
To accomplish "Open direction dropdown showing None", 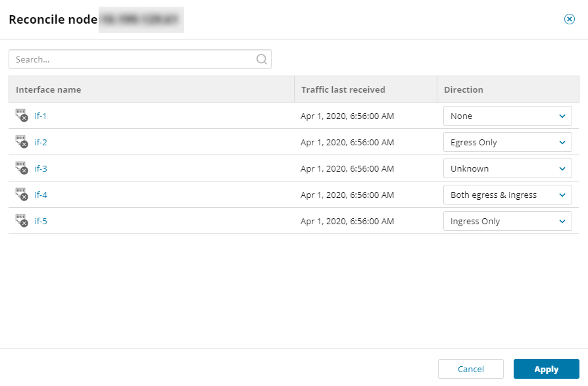I will pyautogui.click(x=507, y=116).
